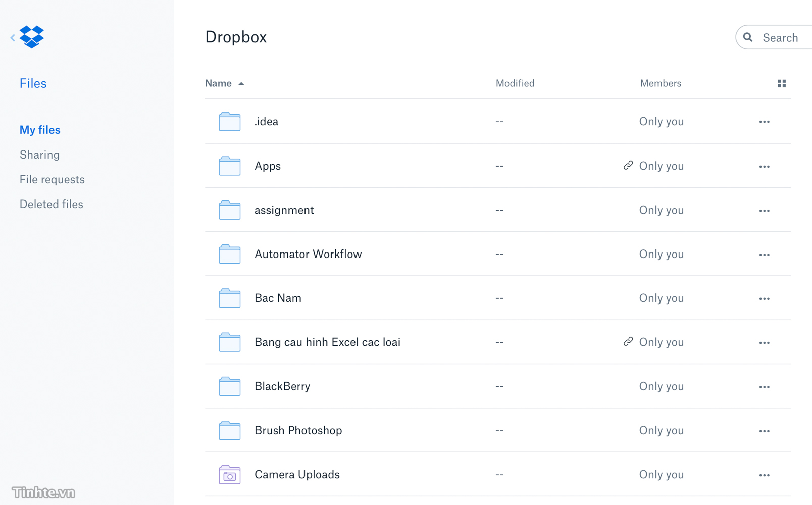Image resolution: width=812 pixels, height=505 pixels.
Task: Show more options for Bang cau hinh Excel
Action: [x=764, y=343]
